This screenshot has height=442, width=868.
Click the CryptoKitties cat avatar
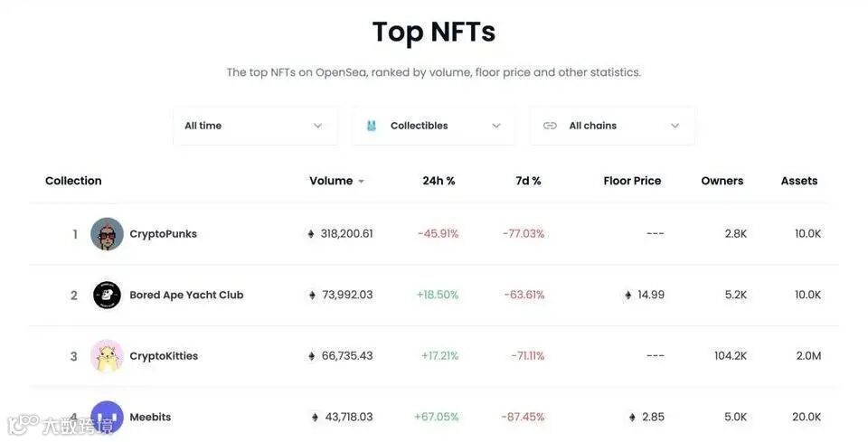tap(107, 356)
